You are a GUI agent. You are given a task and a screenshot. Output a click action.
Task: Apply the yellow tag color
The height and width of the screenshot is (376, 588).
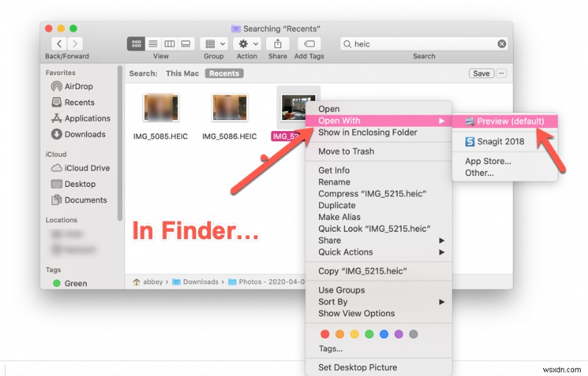point(354,334)
